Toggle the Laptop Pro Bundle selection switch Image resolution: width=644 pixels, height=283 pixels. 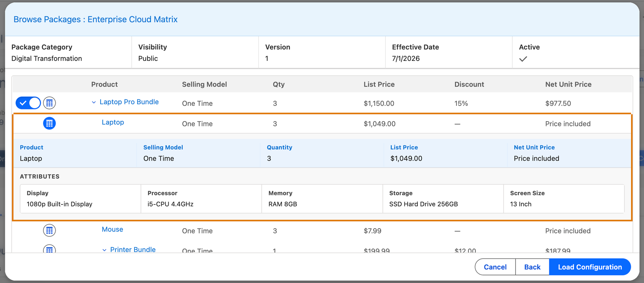[x=28, y=103]
